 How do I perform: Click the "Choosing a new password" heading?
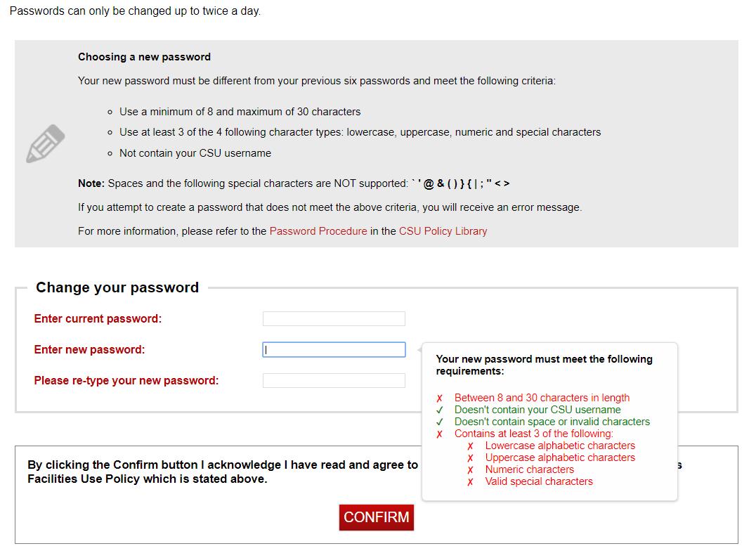point(144,57)
